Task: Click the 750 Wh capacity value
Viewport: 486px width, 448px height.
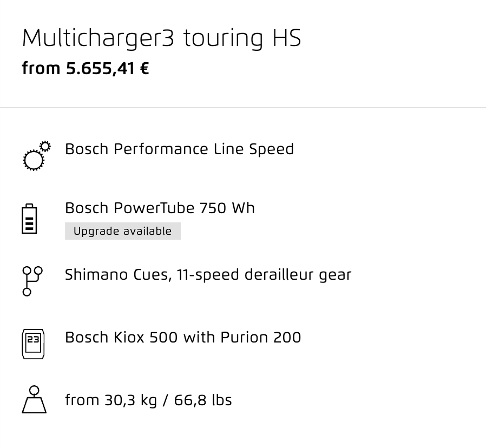Action: (x=227, y=208)
